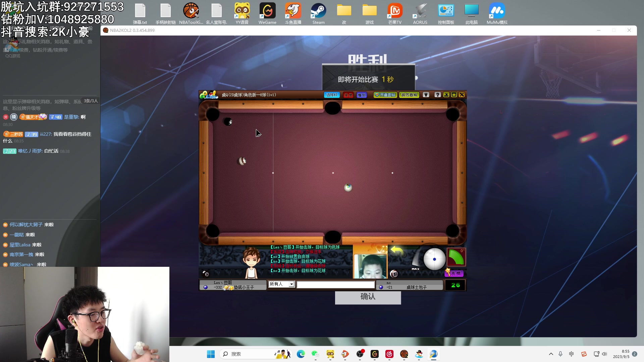
Task: Click the 8-ball icon under player avatar
Action: 206,274
